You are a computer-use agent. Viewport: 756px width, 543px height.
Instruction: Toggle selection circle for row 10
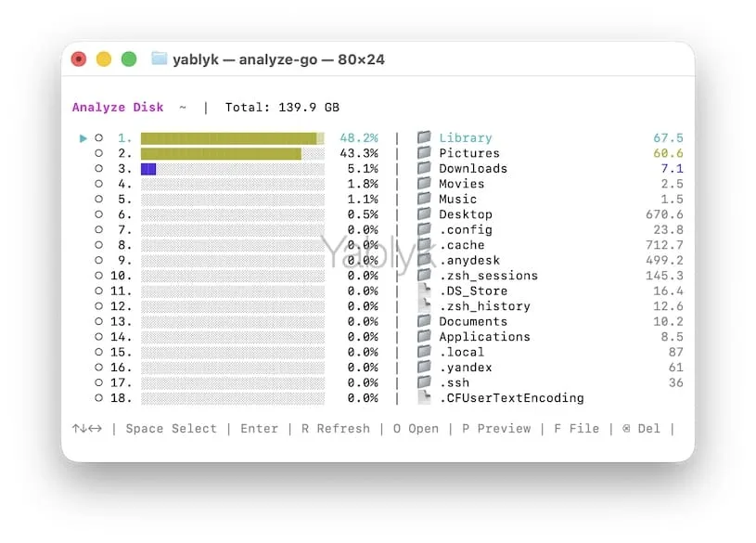tap(98, 276)
